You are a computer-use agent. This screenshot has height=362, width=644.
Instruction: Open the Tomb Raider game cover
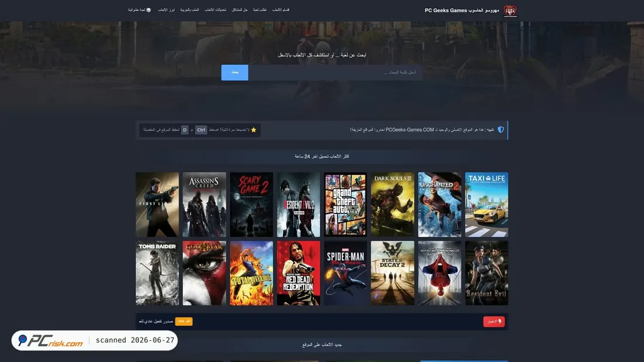[x=157, y=273]
